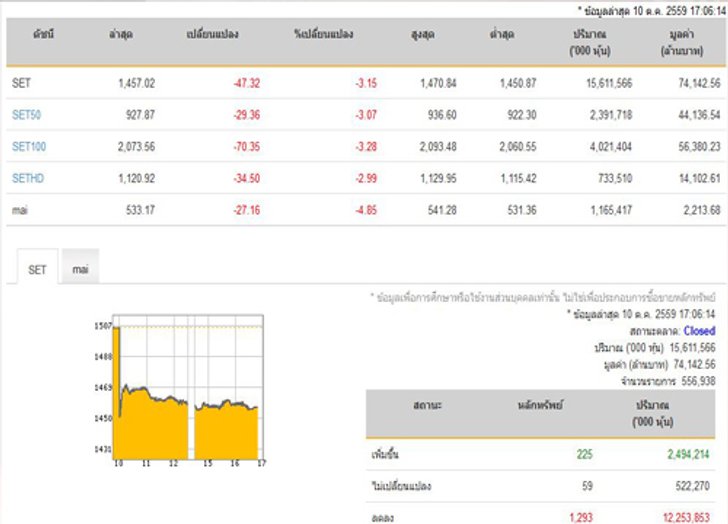
Task: Select unchanged volume 522,270
Action: coord(693,486)
